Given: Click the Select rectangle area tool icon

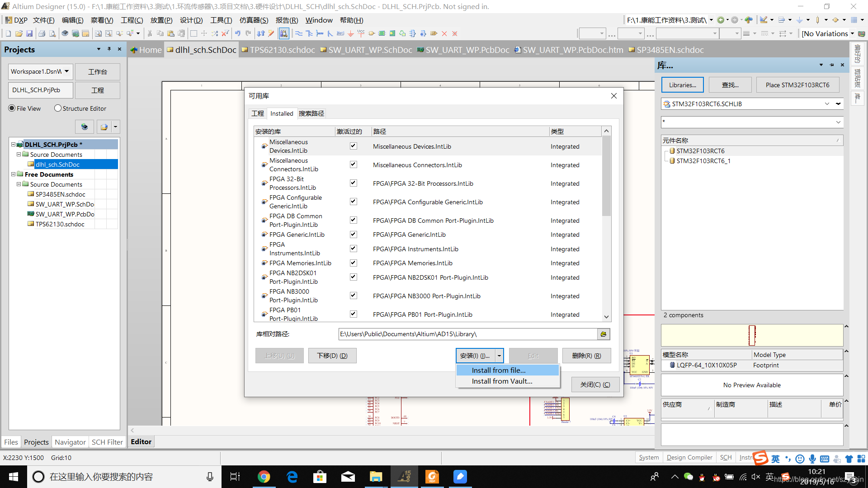Looking at the screenshot, I should [x=193, y=33].
